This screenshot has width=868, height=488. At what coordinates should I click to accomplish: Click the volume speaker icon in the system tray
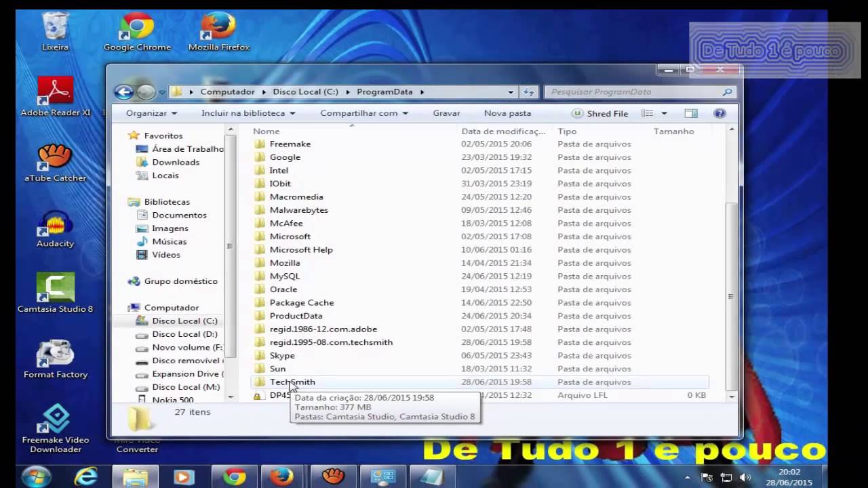(745, 477)
